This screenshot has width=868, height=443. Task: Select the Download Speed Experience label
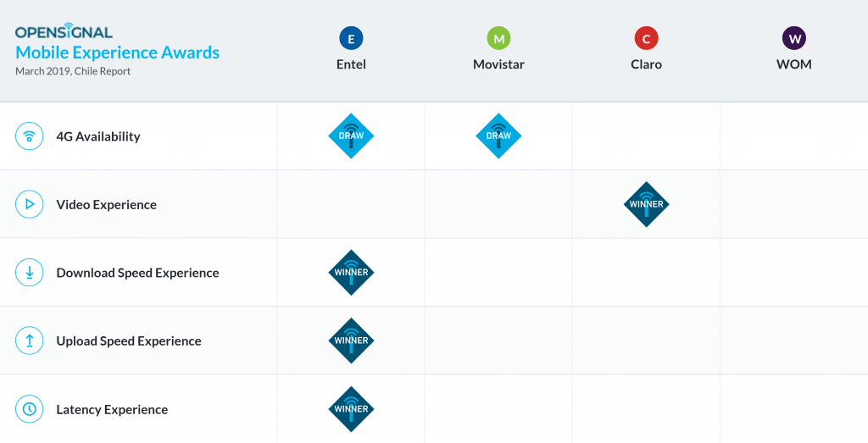[x=137, y=273]
